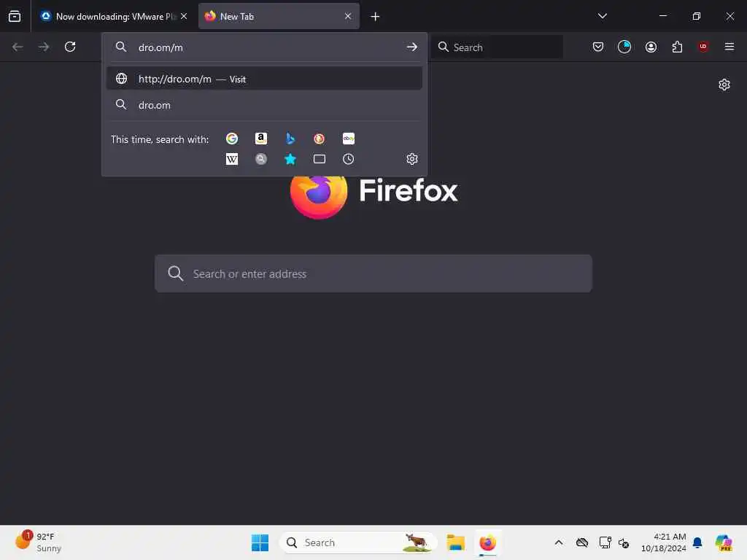Open the Save to Pocket button

coord(598,47)
